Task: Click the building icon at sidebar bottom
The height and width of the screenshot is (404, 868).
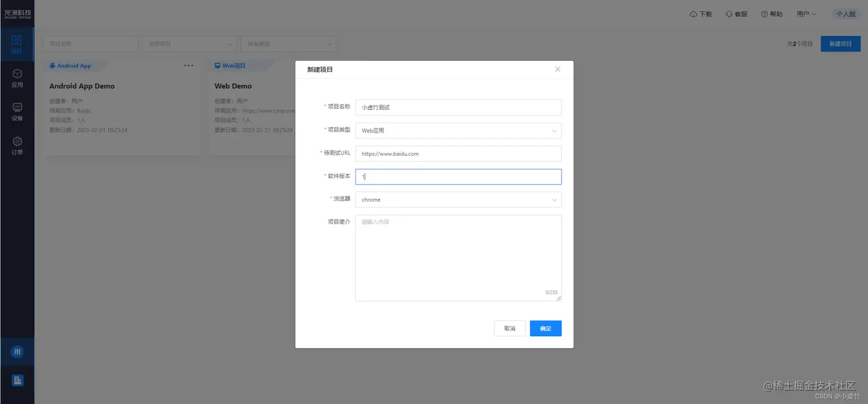Action: [x=17, y=380]
